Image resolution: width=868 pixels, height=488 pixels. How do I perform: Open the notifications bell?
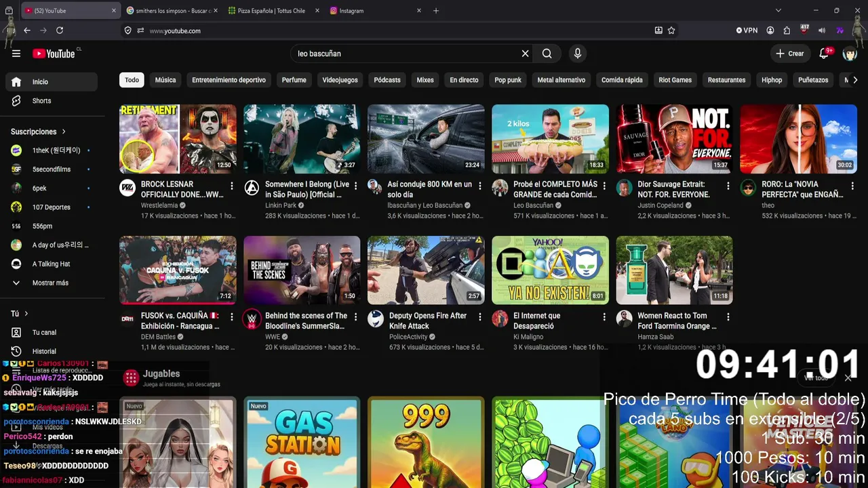tap(825, 54)
